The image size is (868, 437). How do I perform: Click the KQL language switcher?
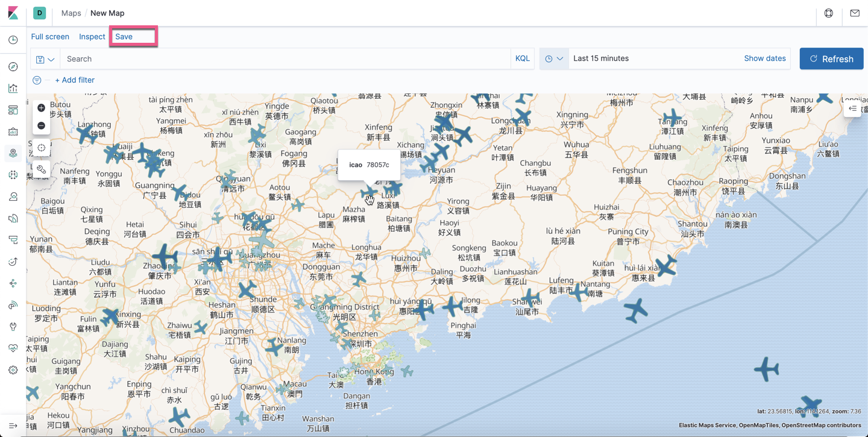click(523, 59)
